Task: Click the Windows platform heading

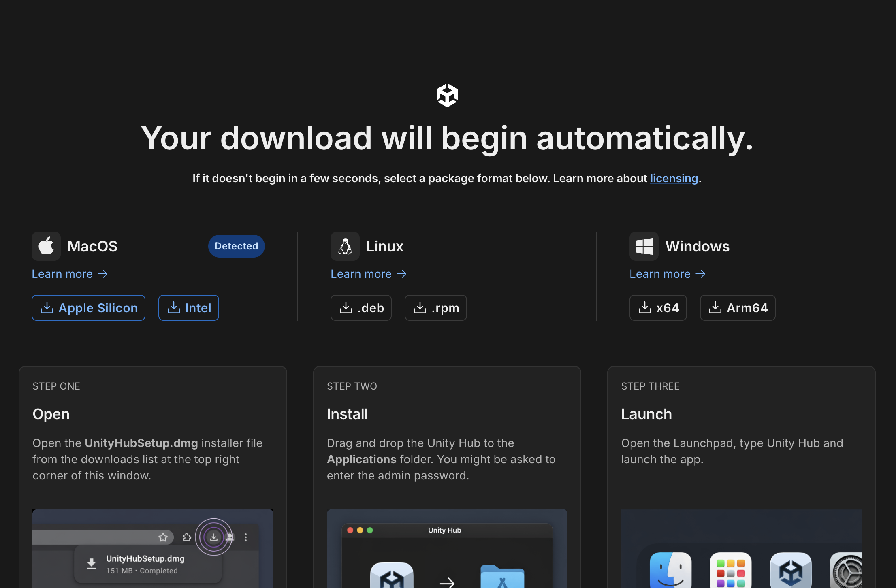Action: [x=698, y=246]
